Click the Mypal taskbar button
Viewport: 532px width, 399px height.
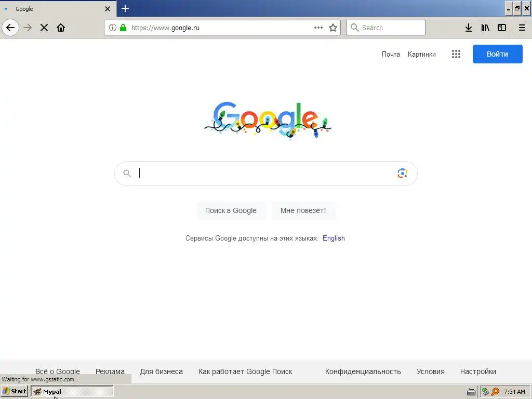(x=72, y=391)
